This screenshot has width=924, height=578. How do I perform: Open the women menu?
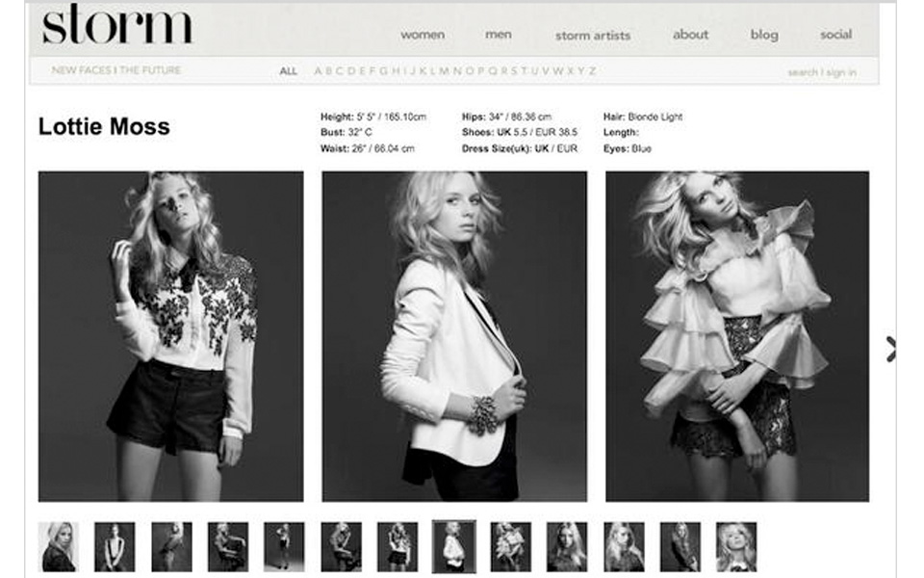423,35
